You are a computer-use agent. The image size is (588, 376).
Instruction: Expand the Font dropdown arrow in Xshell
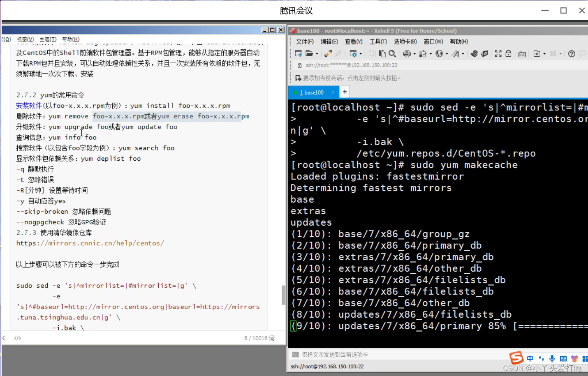pyautogui.click(x=463, y=54)
